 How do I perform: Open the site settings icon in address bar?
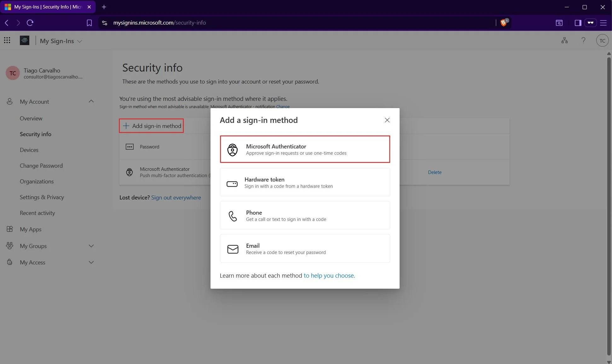105,23
